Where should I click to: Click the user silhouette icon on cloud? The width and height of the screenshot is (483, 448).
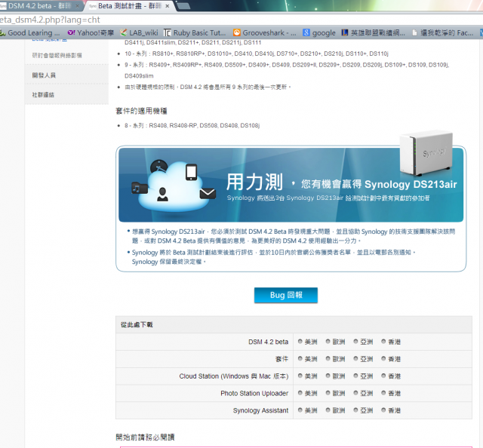162,195
